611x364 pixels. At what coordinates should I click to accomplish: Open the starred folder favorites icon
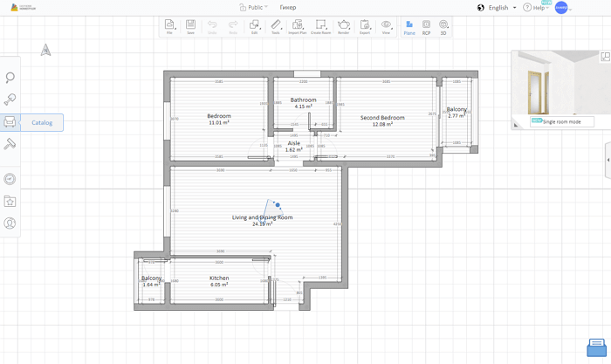point(10,202)
